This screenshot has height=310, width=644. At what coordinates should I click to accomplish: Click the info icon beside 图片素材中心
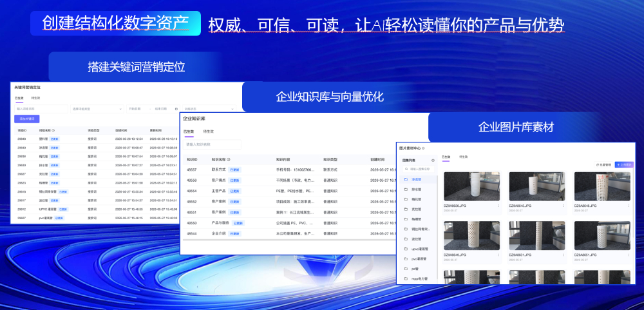[x=423, y=148]
